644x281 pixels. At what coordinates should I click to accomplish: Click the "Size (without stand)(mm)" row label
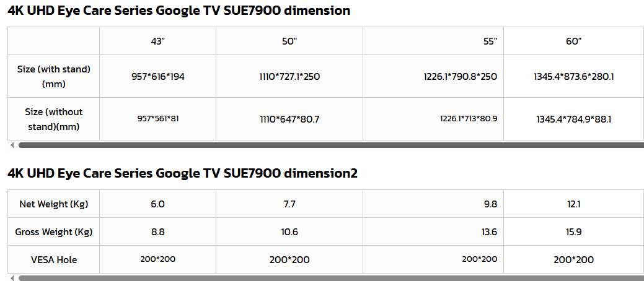(54, 119)
